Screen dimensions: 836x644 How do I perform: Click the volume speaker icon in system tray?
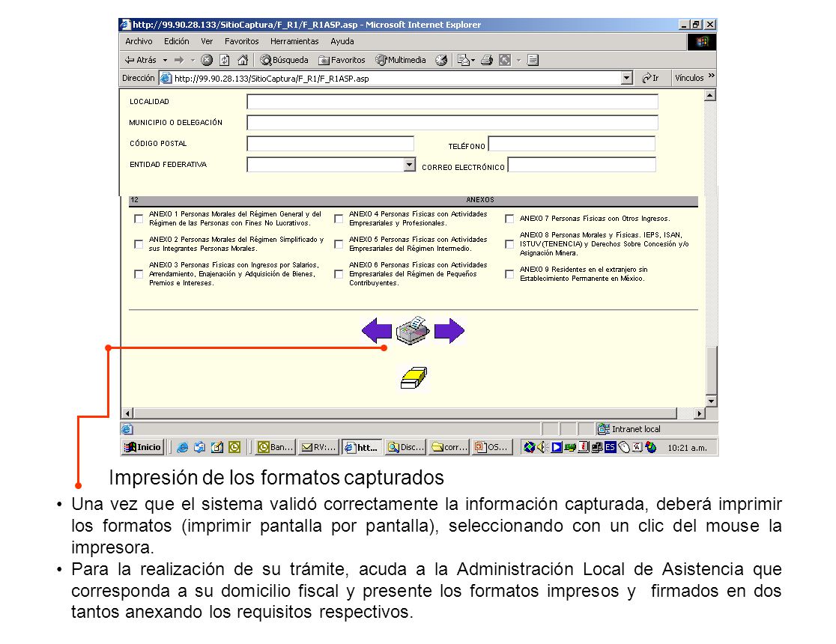point(542,447)
